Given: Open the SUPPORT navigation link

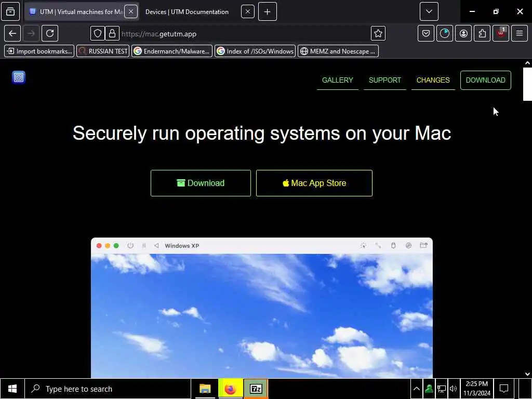Looking at the screenshot, I should (385, 81).
